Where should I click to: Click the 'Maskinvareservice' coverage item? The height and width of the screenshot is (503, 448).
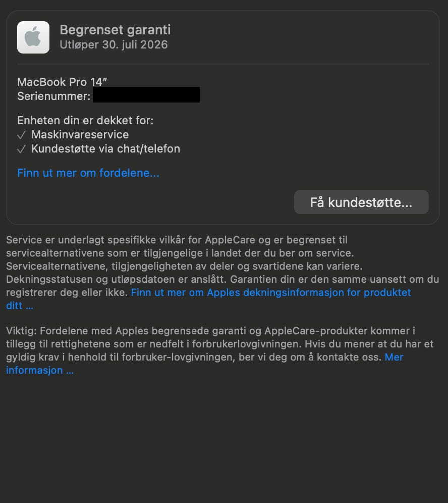(80, 135)
